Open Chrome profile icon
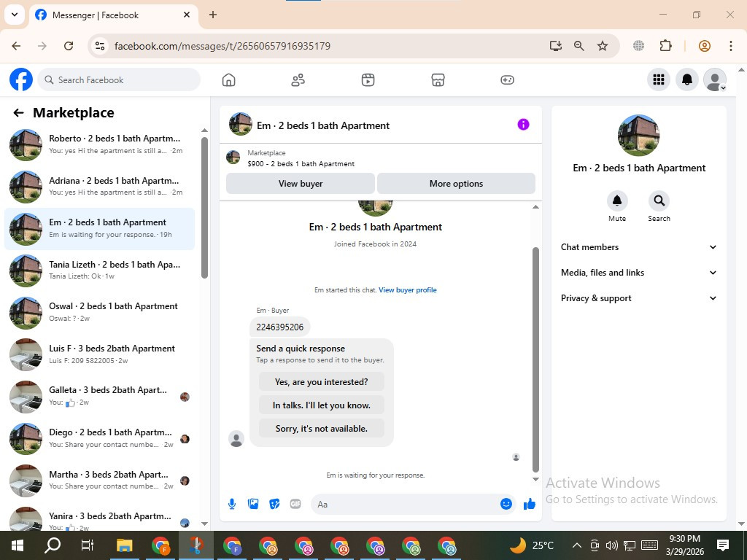 705,46
